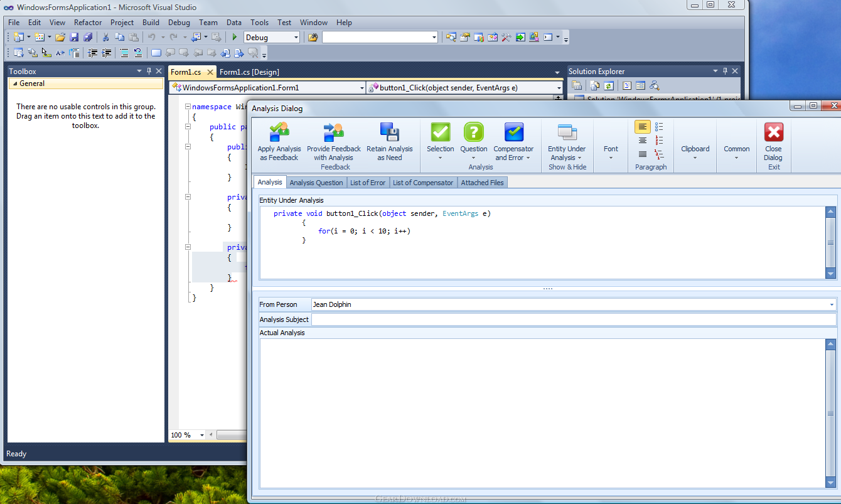Toggle justify paragraph alignment

coord(643,154)
